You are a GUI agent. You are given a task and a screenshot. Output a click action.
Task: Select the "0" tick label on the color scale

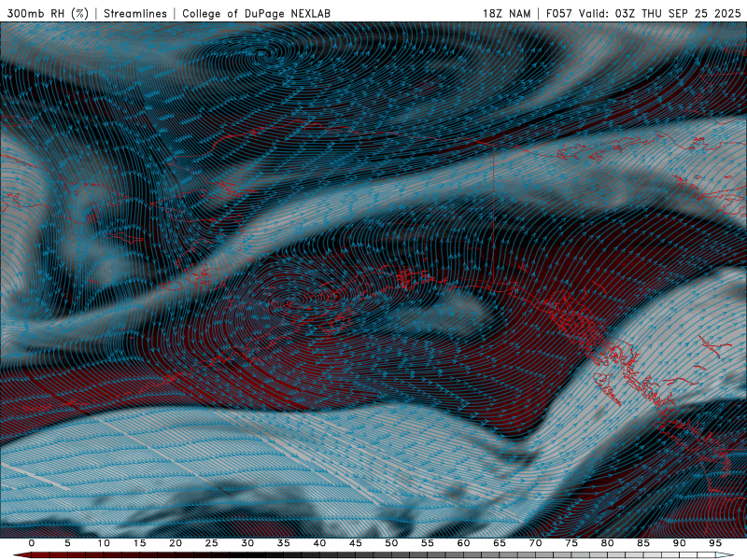(x=32, y=543)
